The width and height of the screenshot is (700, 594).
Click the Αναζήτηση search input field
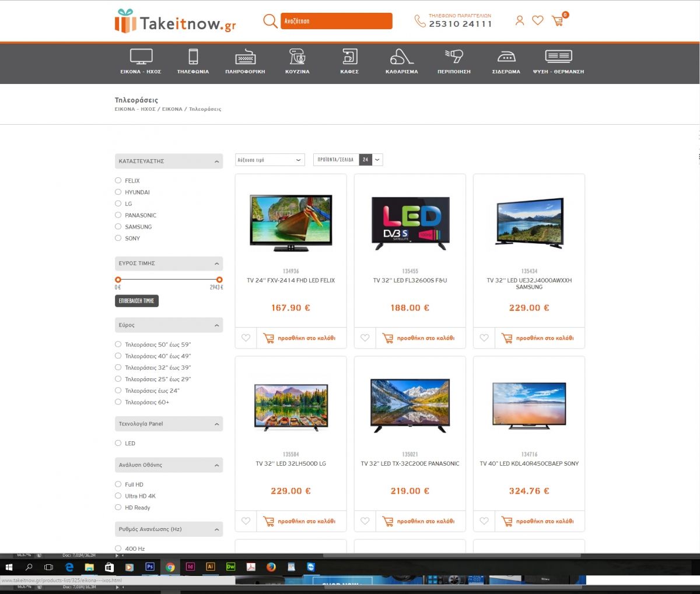[336, 21]
